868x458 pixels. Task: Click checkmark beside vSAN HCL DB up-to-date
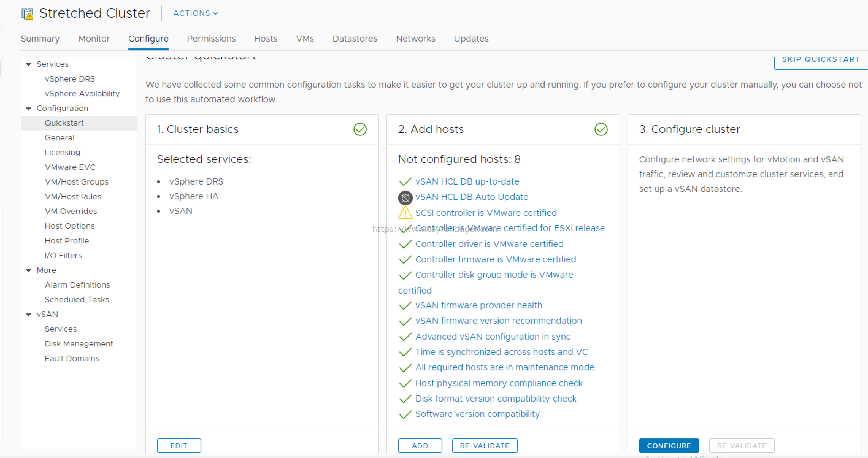[x=405, y=182]
